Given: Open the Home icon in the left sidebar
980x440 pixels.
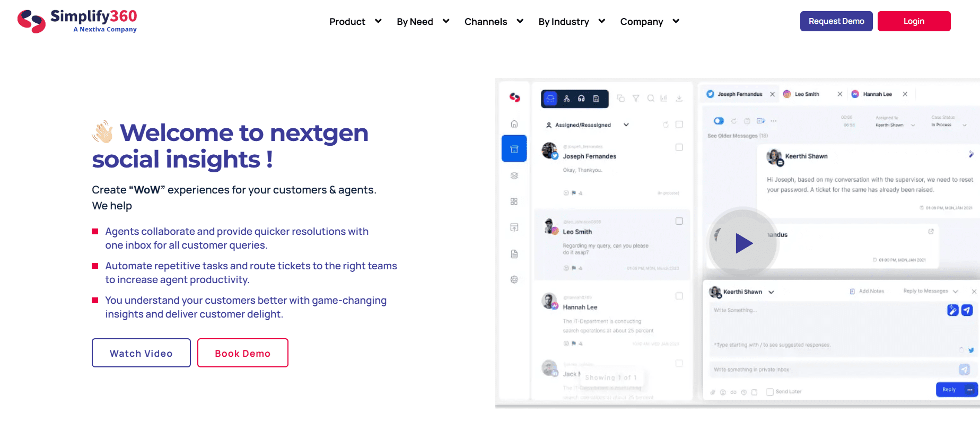Looking at the screenshot, I should (x=514, y=124).
